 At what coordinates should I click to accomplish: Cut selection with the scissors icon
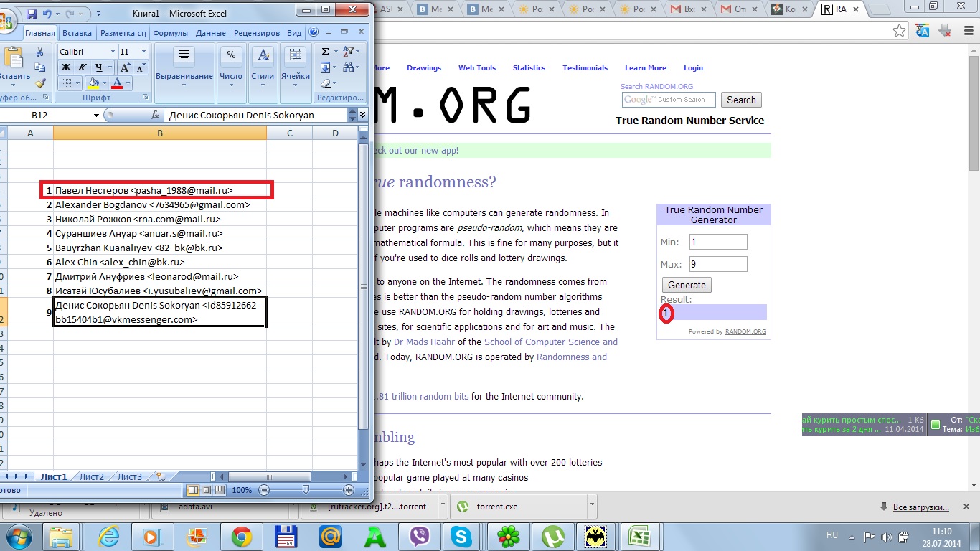(x=40, y=52)
